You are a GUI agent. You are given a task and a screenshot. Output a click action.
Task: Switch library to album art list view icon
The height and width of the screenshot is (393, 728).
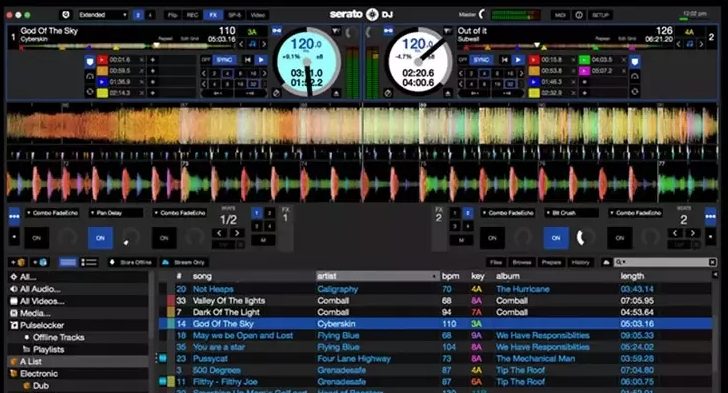pos(89,262)
